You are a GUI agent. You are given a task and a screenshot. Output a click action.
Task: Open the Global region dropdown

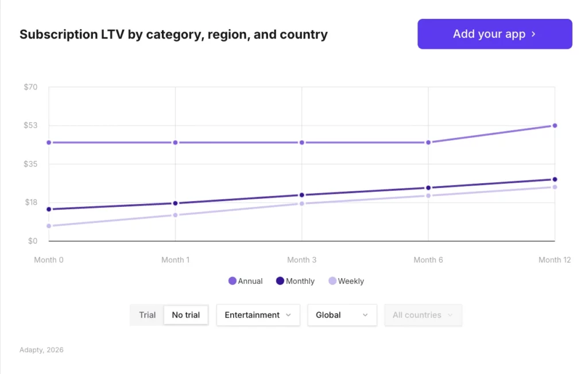point(342,315)
